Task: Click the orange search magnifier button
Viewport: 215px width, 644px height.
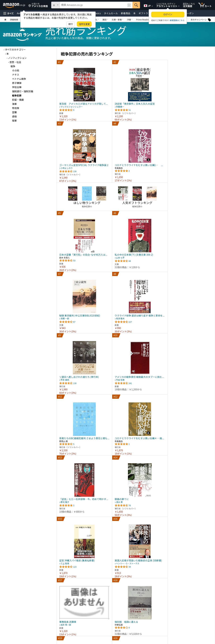Action: pos(136,5)
